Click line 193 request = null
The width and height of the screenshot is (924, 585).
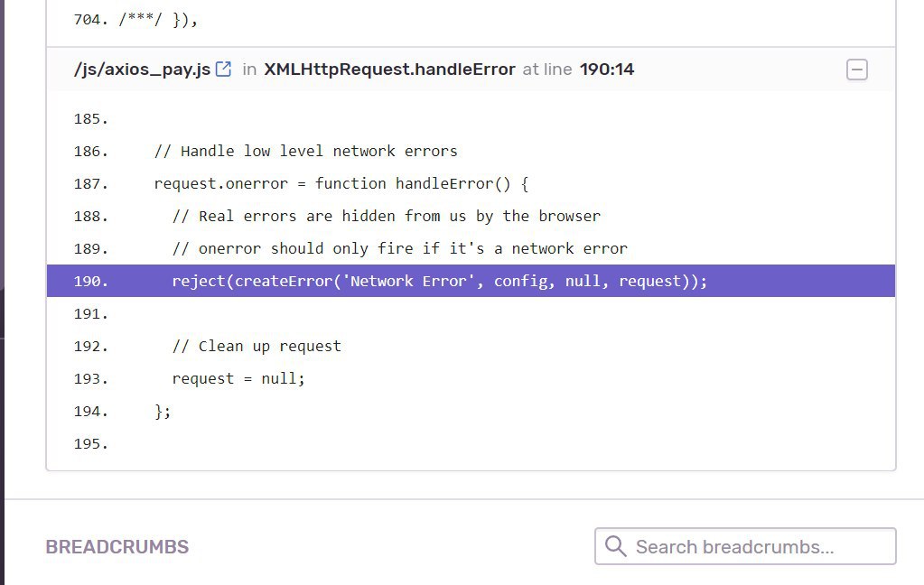(x=238, y=378)
